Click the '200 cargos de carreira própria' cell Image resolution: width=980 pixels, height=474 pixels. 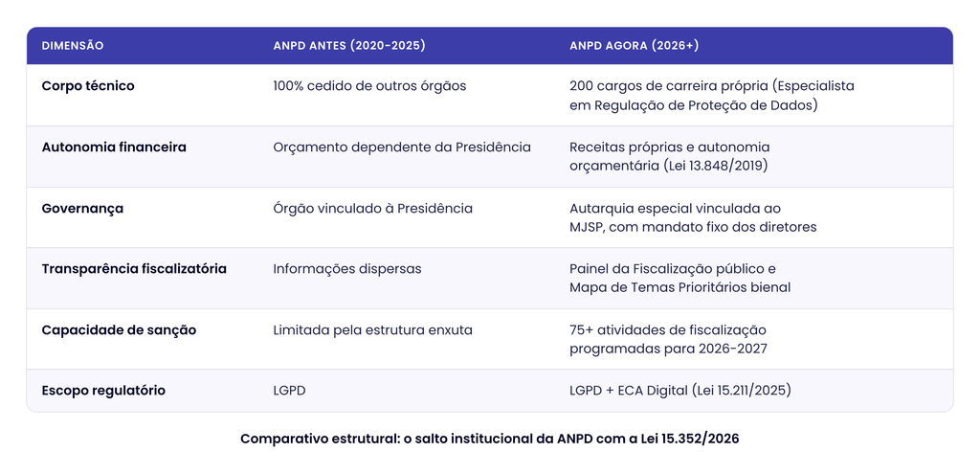(712, 96)
